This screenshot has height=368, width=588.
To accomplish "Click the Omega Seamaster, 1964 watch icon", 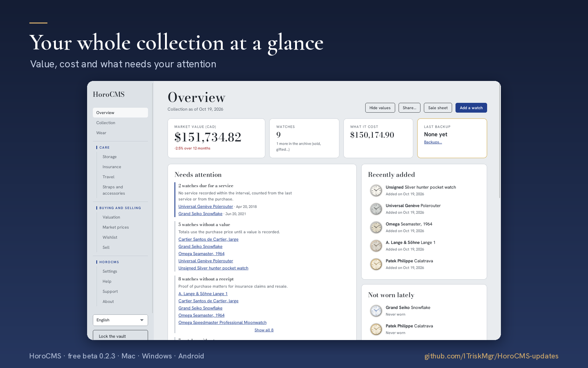I will click(x=376, y=227).
